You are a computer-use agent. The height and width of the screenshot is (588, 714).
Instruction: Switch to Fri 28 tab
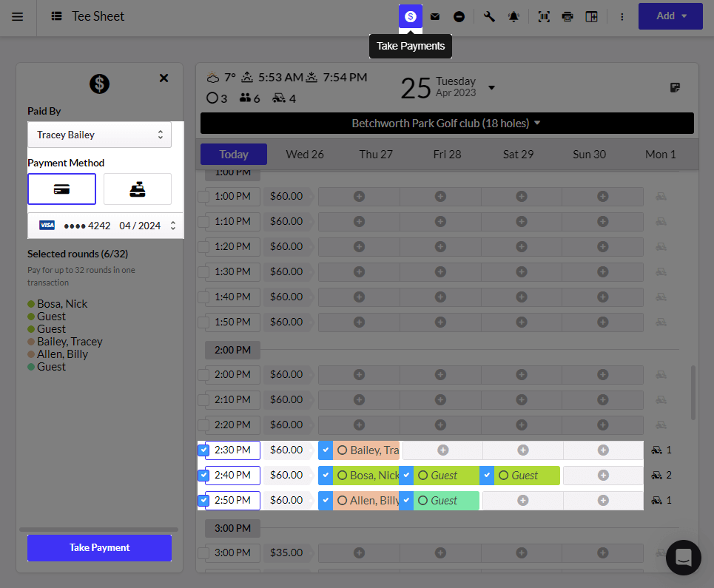[x=447, y=155]
